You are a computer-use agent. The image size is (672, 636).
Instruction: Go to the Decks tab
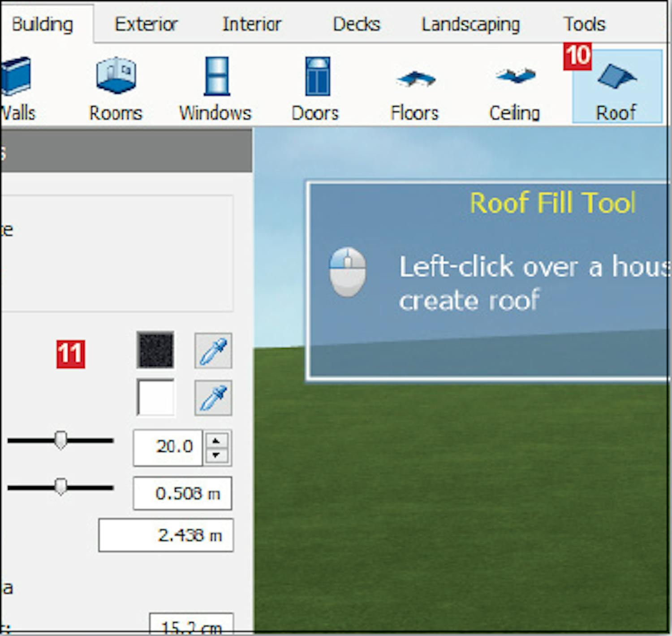click(357, 24)
